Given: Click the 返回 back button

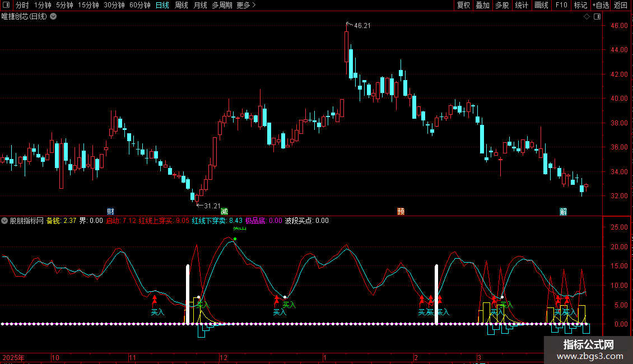Looking at the screenshot, I should [x=621, y=5].
